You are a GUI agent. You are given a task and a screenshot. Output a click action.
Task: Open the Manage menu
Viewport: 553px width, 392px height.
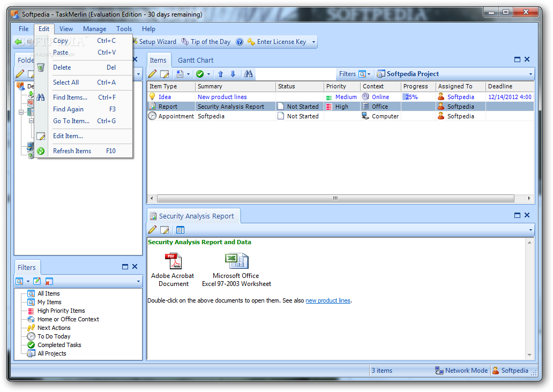(x=94, y=29)
